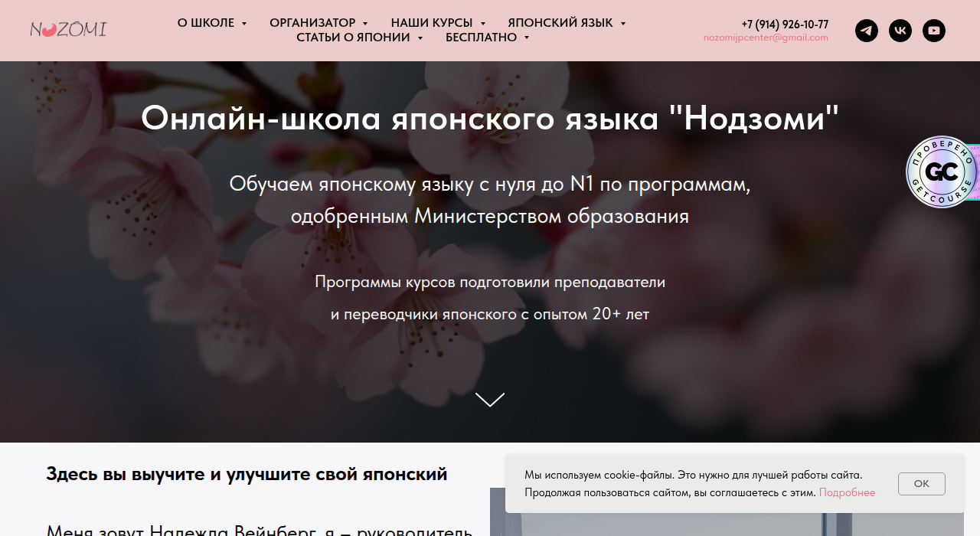
Task: Expand dropdown arrow next to ЯПОНСКИЙ ЯЗЫК
Action: [623, 24]
